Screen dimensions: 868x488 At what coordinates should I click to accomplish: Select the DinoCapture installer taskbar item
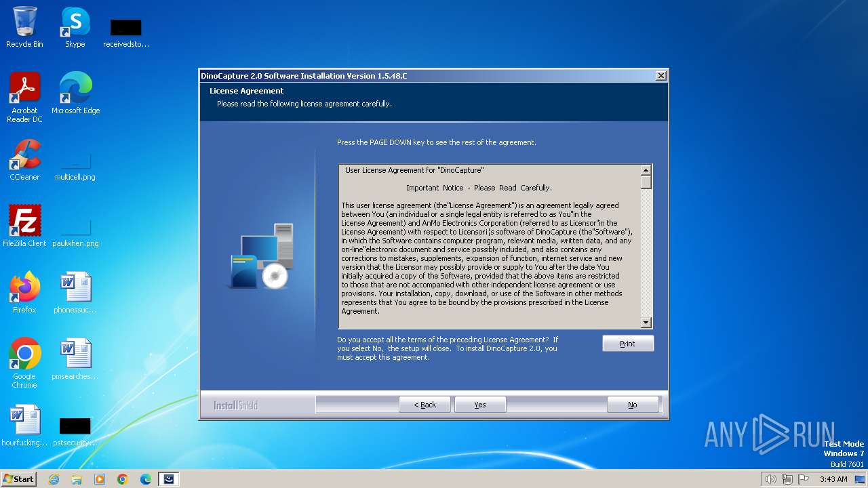pos(169,479)
